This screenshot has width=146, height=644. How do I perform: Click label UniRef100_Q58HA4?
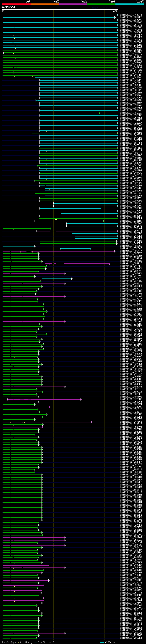click(x=131, y=228)
